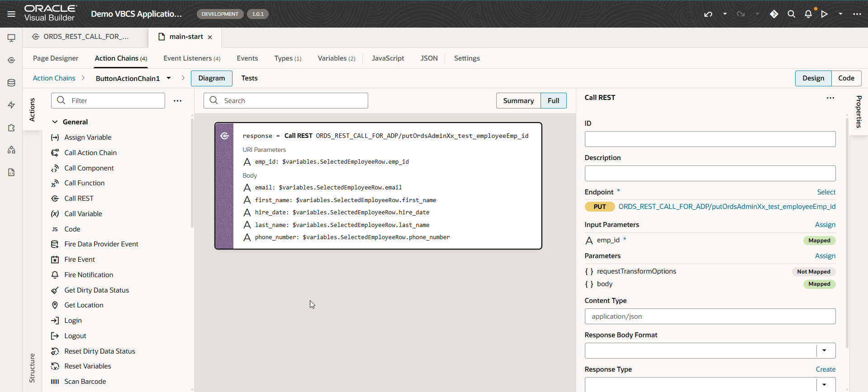
Task: Collapse the General actions group
Action: coord(55,122)
